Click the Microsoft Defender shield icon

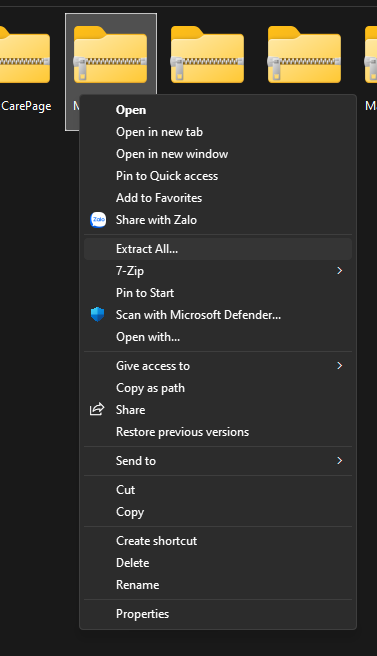(x=97, y=315)
